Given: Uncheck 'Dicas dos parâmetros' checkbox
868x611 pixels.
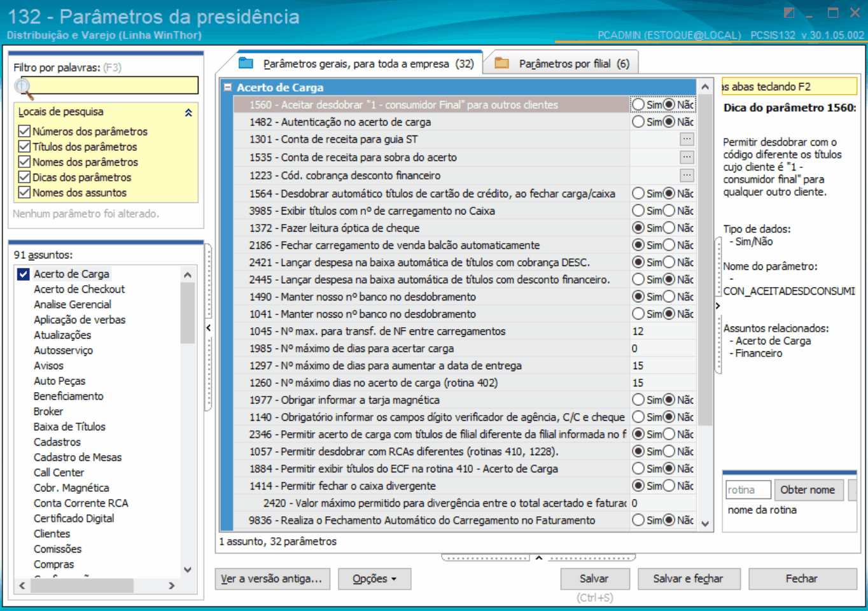Looking at the screenshot, I should pyautogui.click(x=24, y=177).
